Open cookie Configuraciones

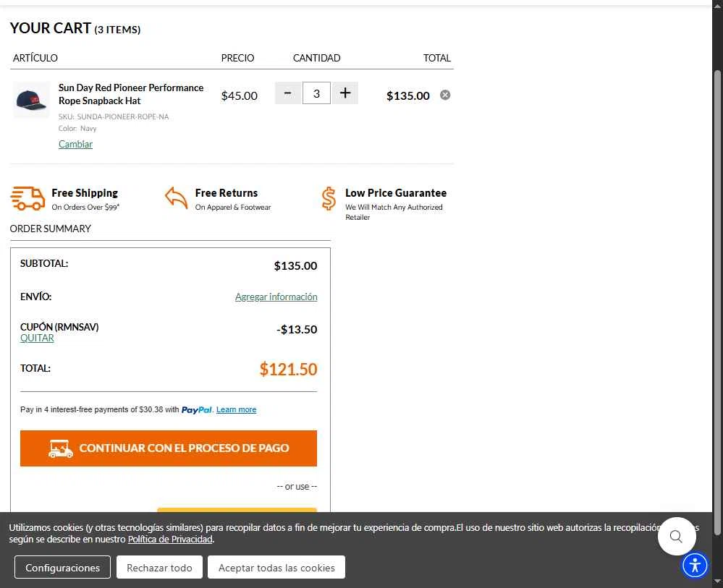click(x=62, y=567)
